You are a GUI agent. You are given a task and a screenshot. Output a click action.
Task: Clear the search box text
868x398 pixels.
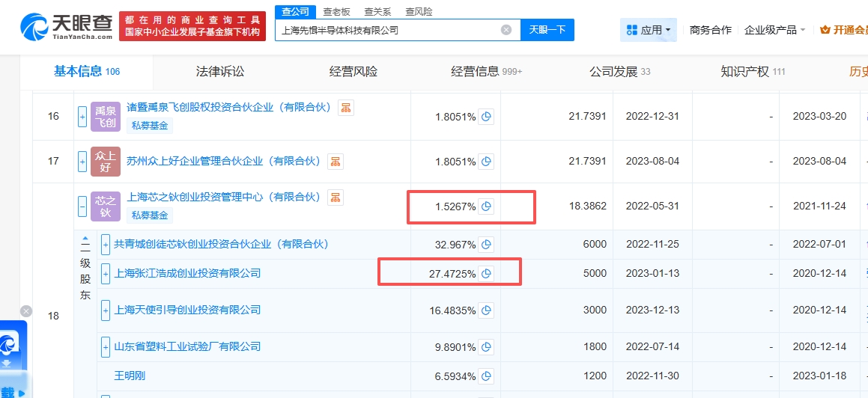pos(506,30)
